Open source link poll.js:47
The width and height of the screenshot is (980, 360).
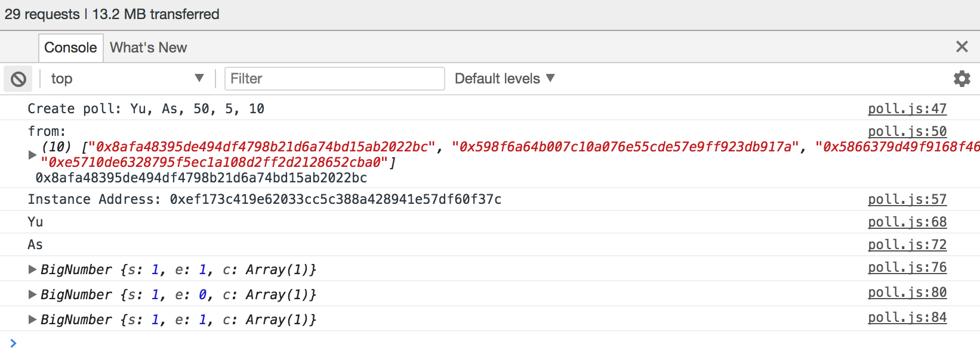pos(907,108)
